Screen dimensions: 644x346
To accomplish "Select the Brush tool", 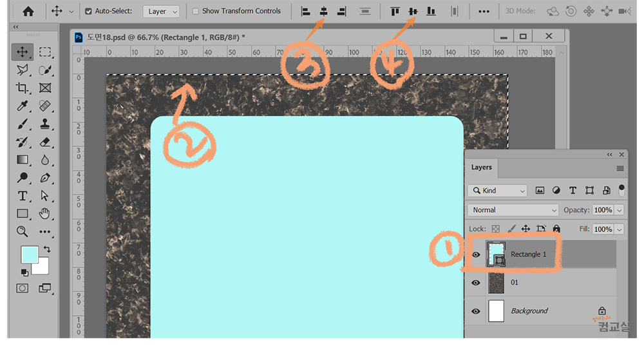I will (x=22, y=124).
